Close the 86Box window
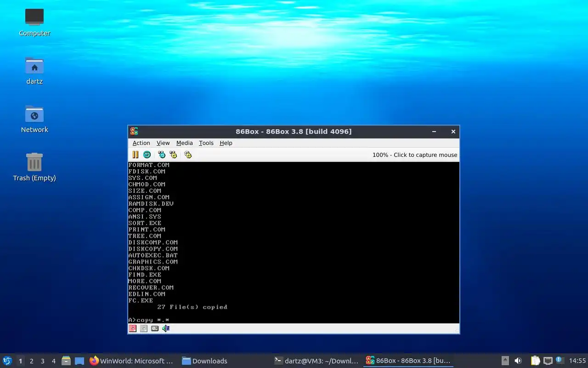588x368 pixels. (453, 132)
